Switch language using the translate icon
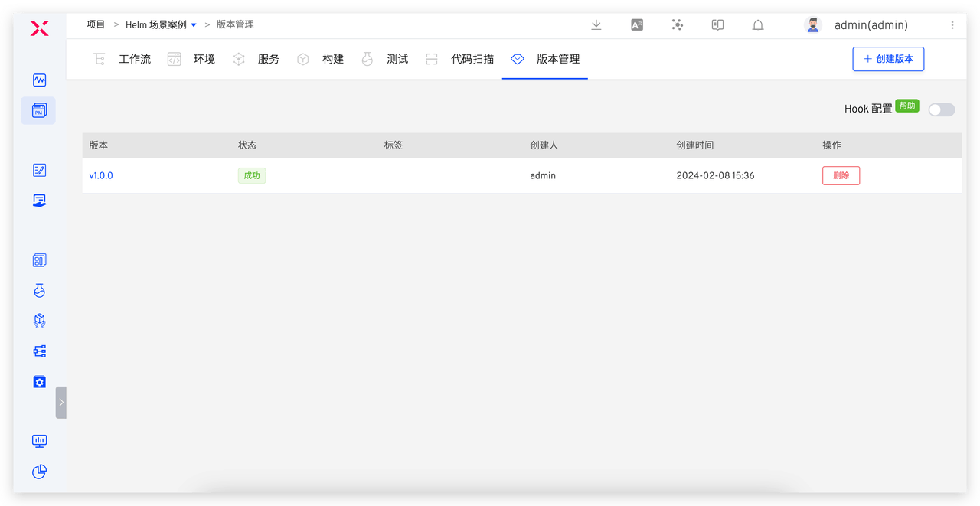The width and height of the screenshot is (980, 506). 636,25
